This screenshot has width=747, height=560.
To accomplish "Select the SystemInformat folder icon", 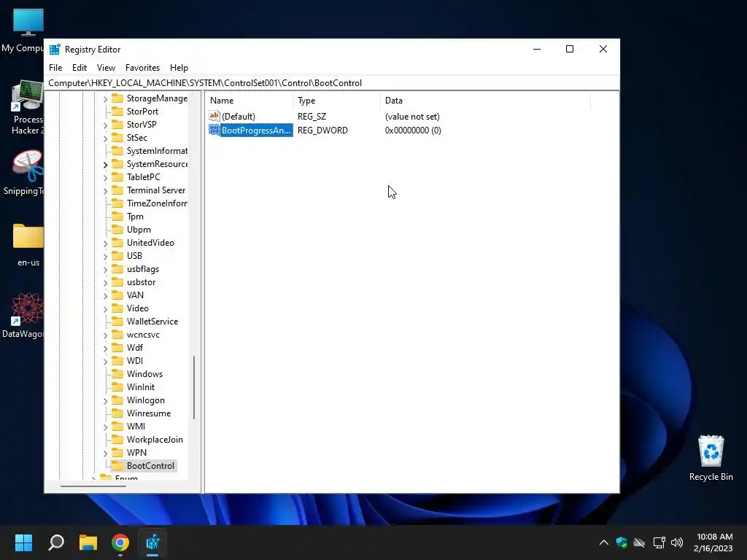I will pos(117,151).
